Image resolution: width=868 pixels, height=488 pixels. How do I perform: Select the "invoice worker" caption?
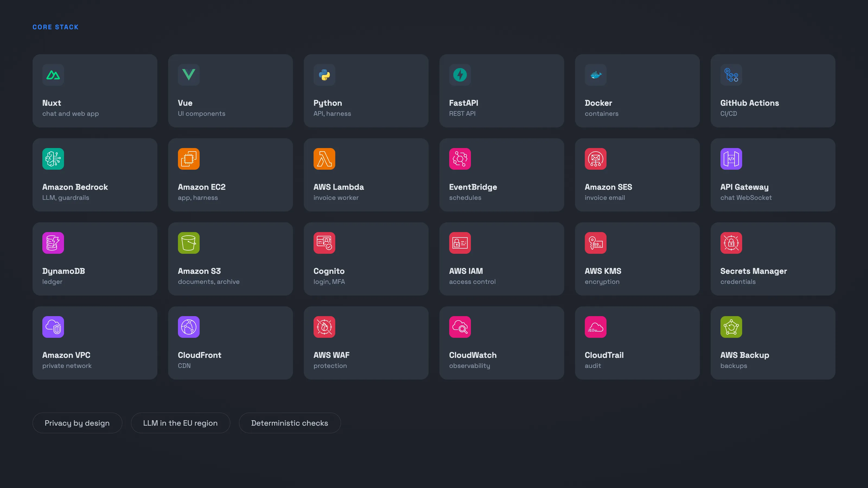336,198
